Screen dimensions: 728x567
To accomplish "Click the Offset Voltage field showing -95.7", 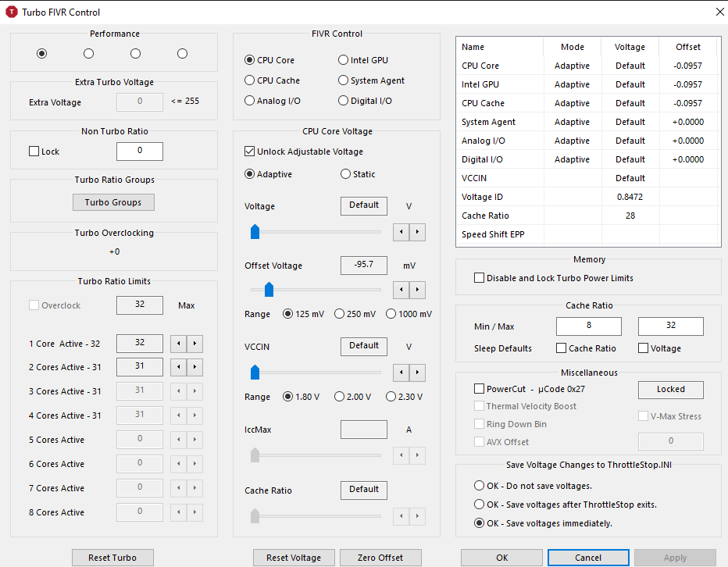I will coord(364,266).
